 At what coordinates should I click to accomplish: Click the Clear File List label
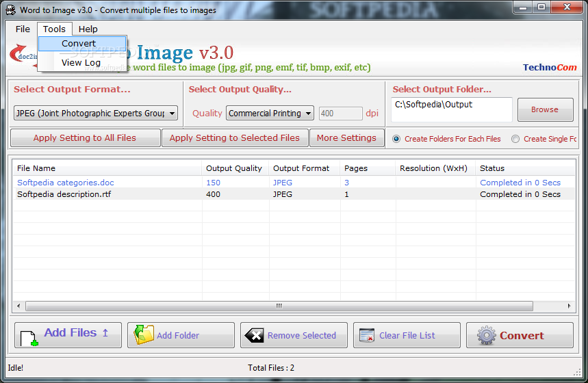[407, 335]
